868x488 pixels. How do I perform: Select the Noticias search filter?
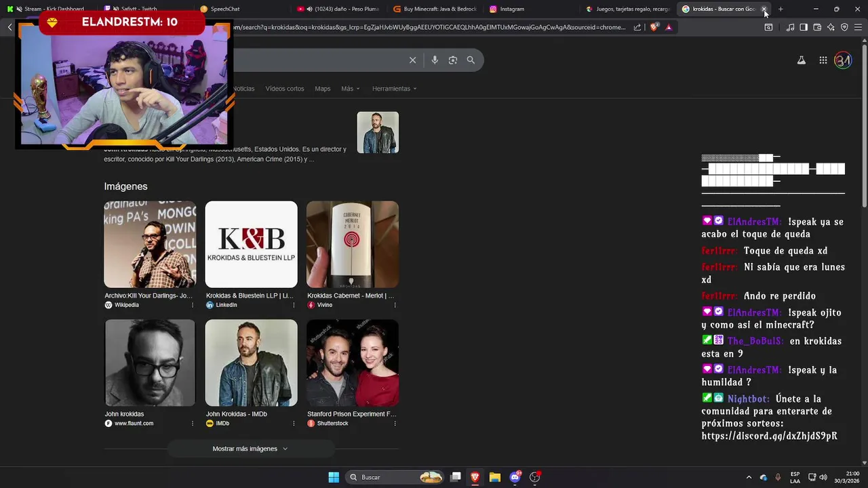tap(243, 89)
